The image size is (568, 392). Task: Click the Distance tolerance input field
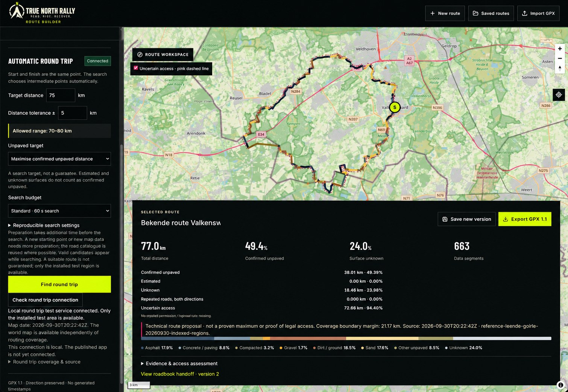73,113
